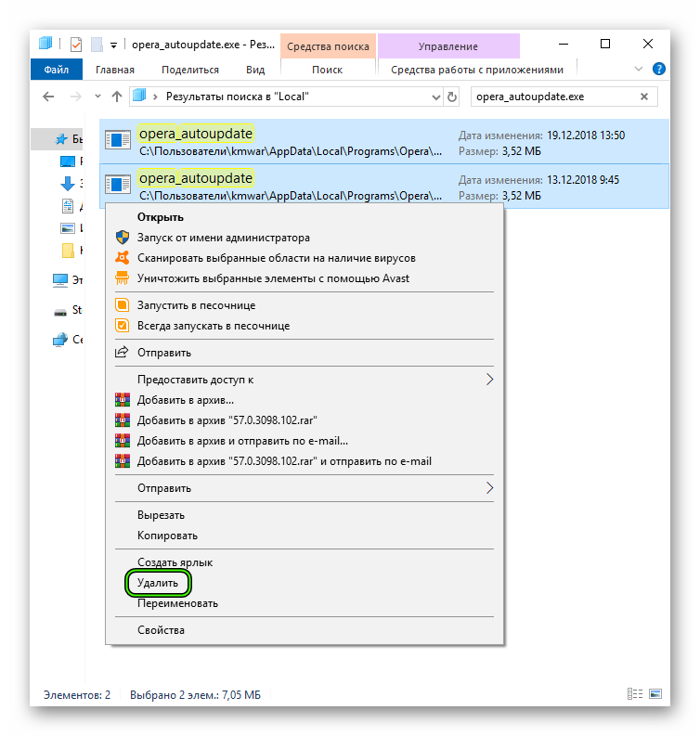Select the opera_autoupdate file dated 13.12.2018
Image resolution: width=700 pixels, height=736 pixels.
pos(384,186)
